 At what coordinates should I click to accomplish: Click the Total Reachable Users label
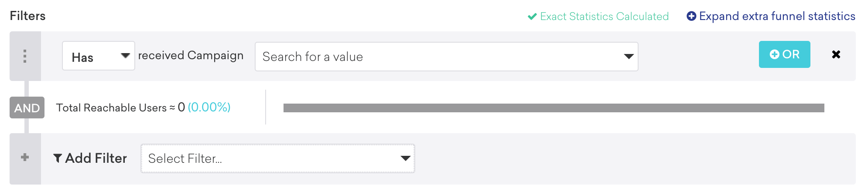pos(111,108)
